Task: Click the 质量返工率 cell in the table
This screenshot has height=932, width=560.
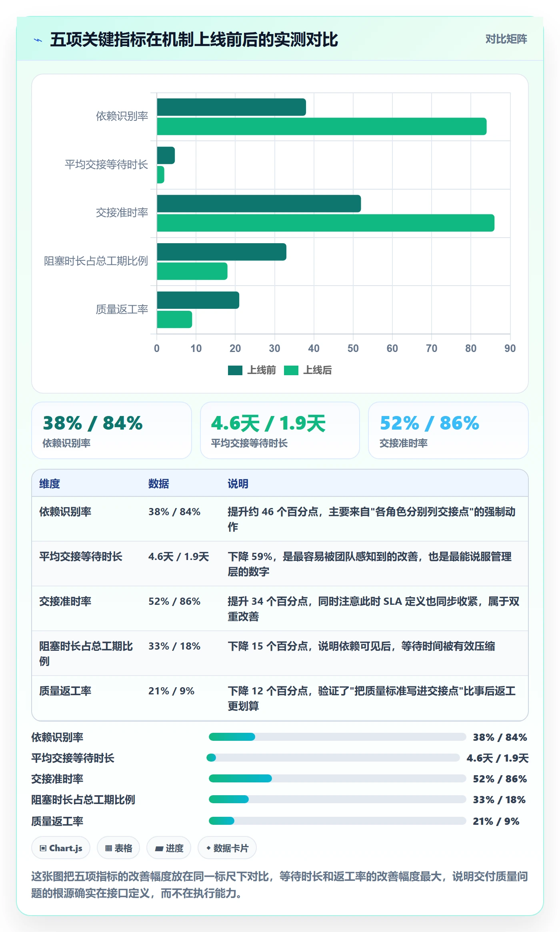Action: [x=65, y=691]
